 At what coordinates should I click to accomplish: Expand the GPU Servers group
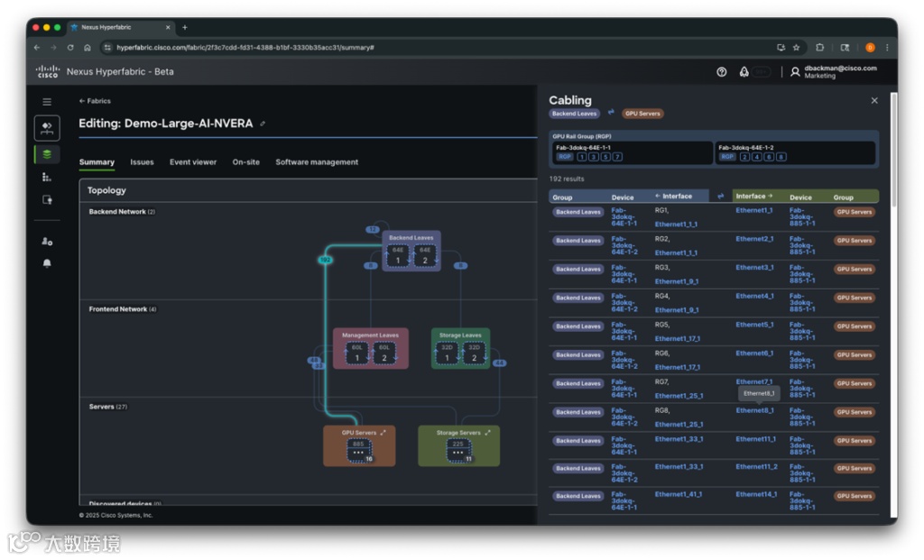pos(383,432)
